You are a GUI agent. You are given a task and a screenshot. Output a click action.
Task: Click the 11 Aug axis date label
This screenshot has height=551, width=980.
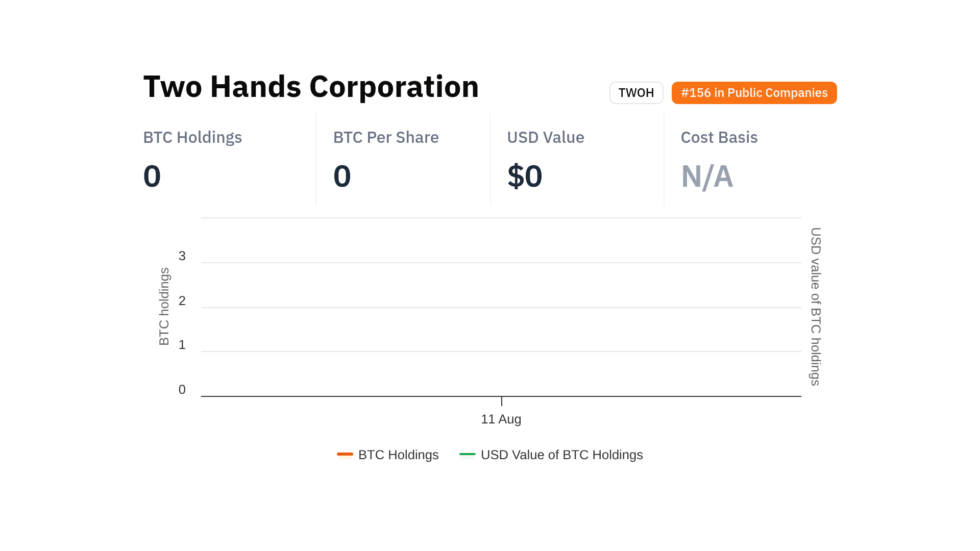pos(501,419)
